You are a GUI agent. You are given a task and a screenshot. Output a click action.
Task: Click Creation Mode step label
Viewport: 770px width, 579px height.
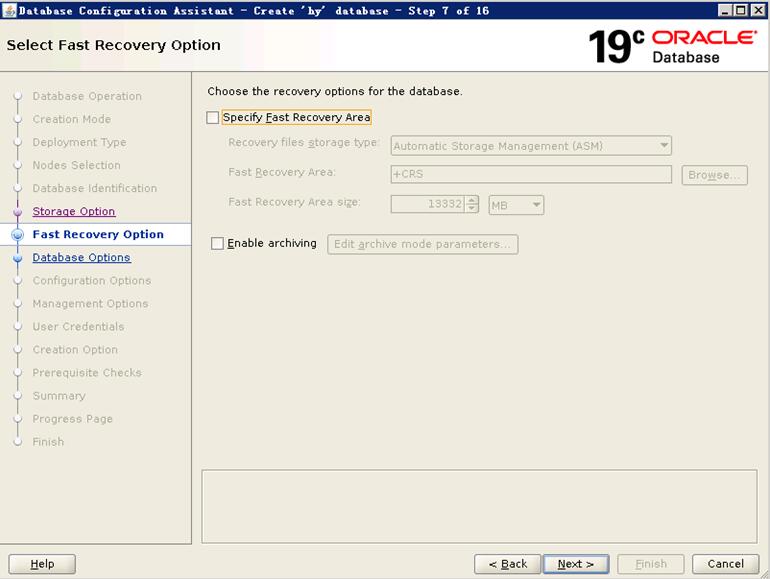[72, 119]
